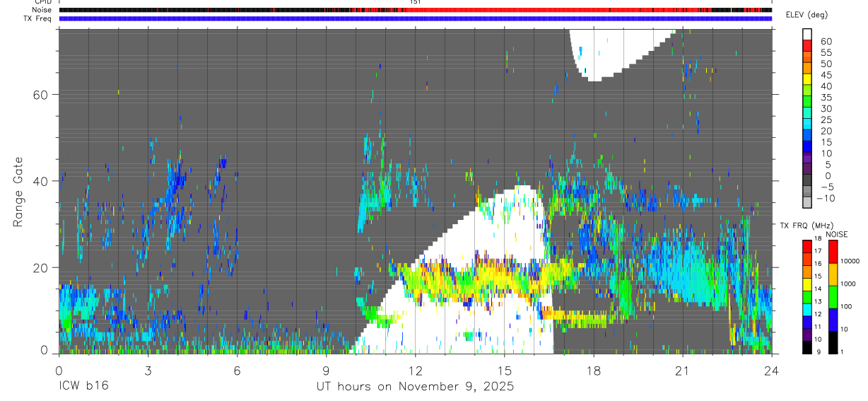The height and width of the screenshot is (401, 868).
Task: Click the green segment of TX FRQ colorbar
Action: 807,297
